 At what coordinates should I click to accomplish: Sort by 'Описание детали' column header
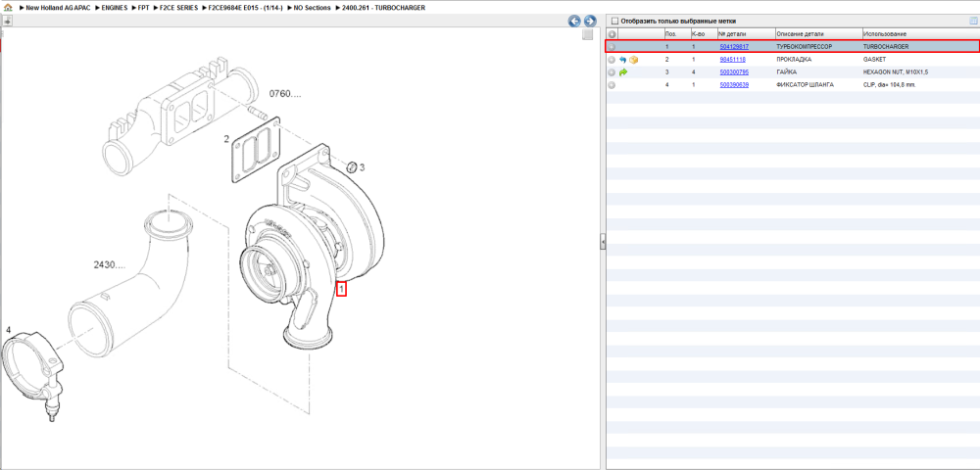tap(818, 33)
